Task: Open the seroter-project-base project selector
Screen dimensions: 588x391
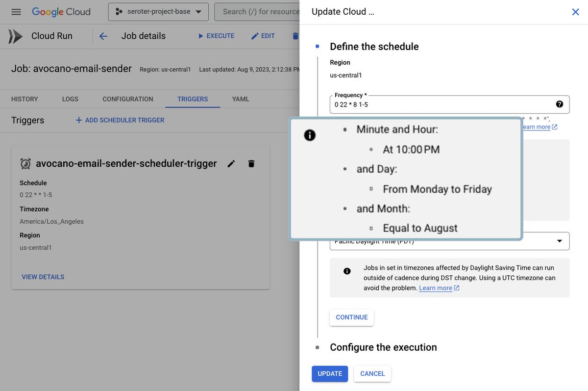Action: [x=158, y=12]
